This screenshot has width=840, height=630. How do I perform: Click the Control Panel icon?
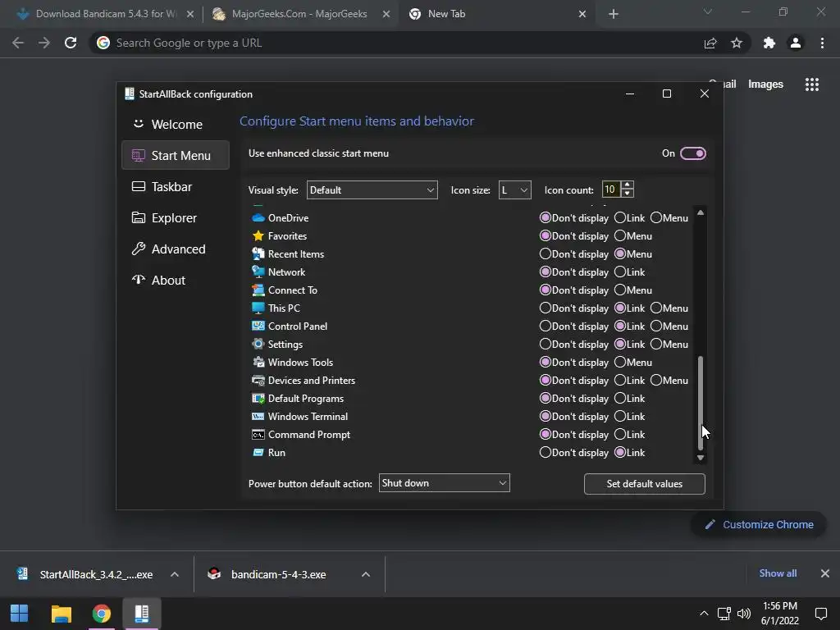[x=258, y=326]
